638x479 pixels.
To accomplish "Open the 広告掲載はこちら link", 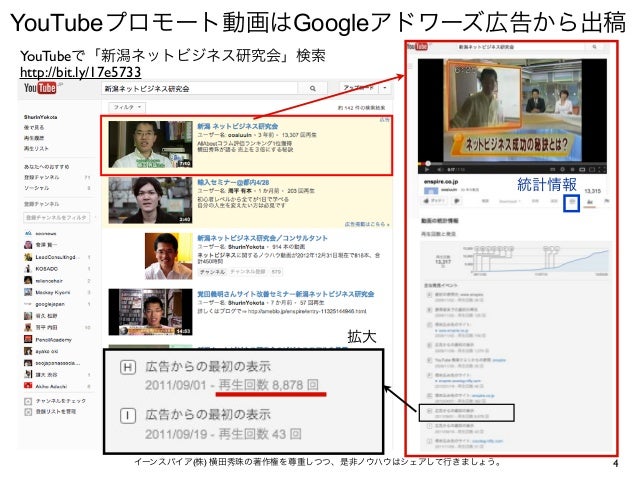I will [x=367, y=224].
